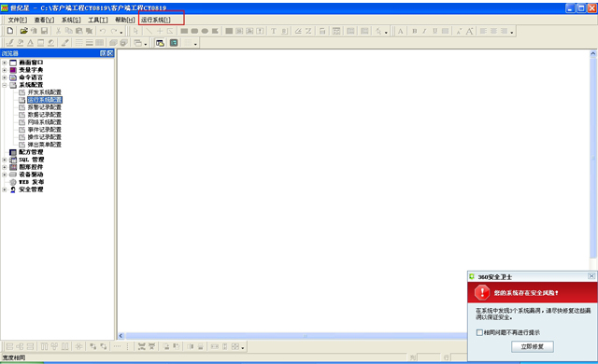This screenshot has width=598, height=364.
Task: Select the pointer arrow tool icon
Action: pyautogui.click(x=135, y=31)
